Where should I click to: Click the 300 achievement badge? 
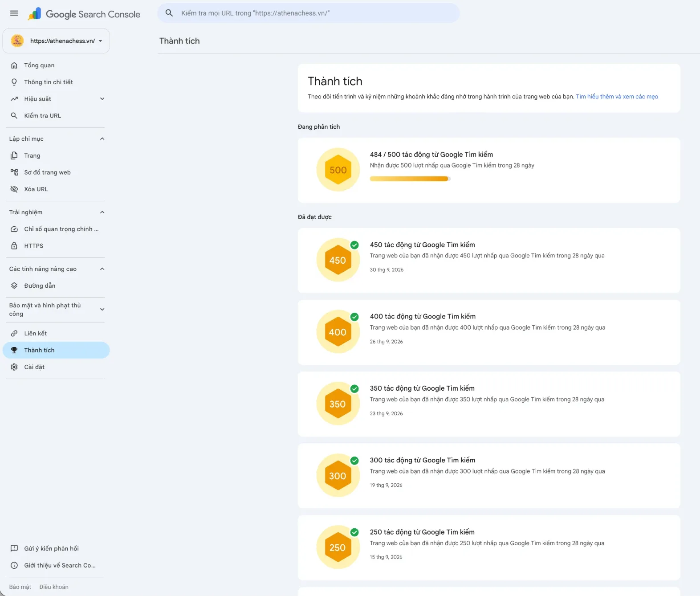[x=338, y=476]
